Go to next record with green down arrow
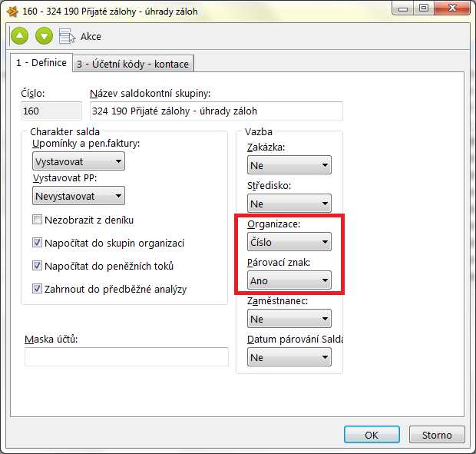Viewport: 476px width, 454px height. click(x=44, y=36)
